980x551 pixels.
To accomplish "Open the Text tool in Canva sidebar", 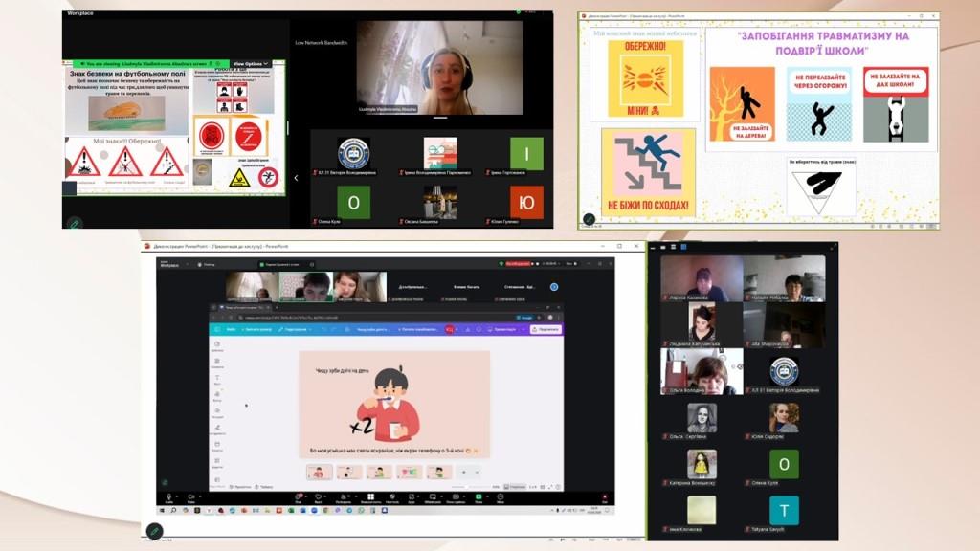I will 217,379.
